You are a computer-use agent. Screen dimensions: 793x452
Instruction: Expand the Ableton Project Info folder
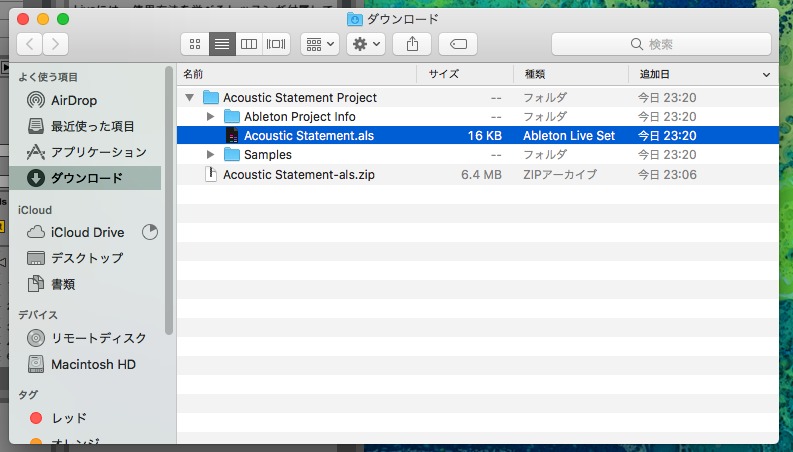[210, 117]
